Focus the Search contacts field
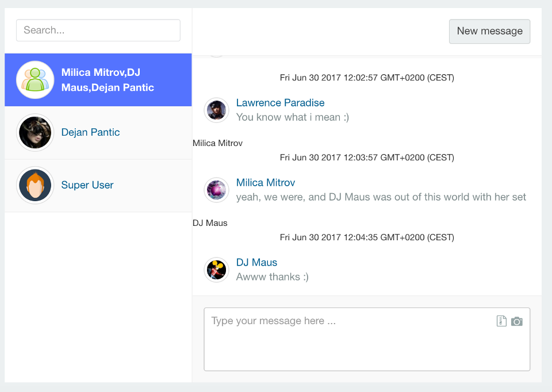The width and height of the screenshot is (552, 392). pos(98,30)
